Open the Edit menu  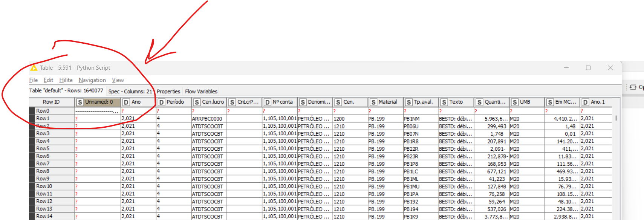pyautogui.click(x=48, y=80)
